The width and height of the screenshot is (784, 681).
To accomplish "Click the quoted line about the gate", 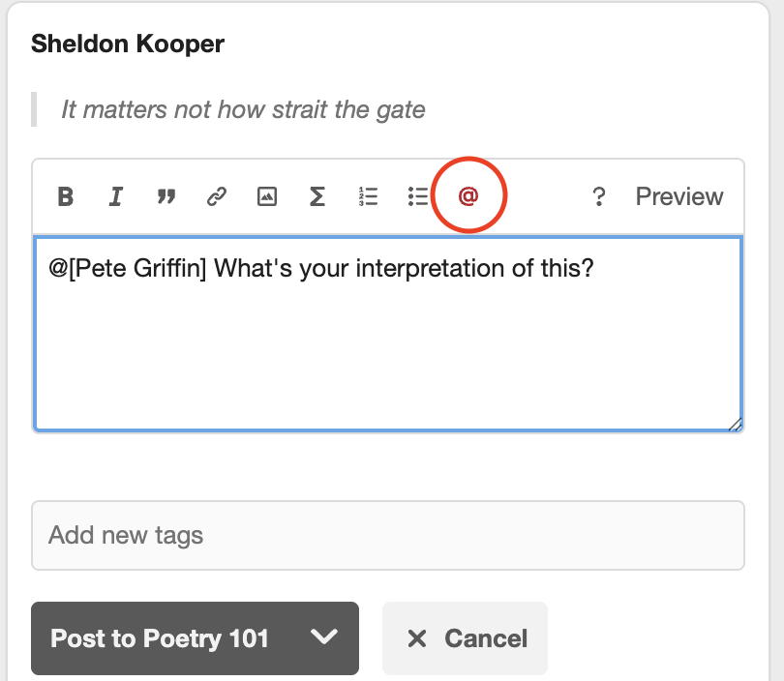I will pos(243,109).
